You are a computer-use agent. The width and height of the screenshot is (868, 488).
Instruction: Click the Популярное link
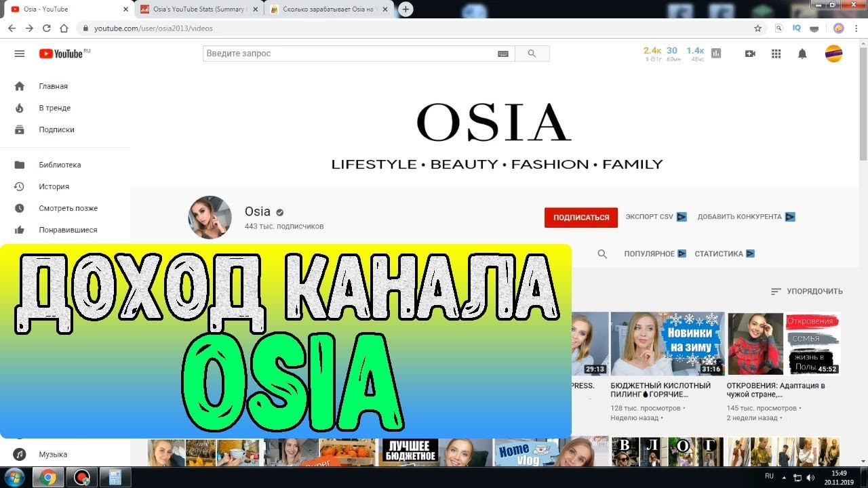click(x=655, y=253)
